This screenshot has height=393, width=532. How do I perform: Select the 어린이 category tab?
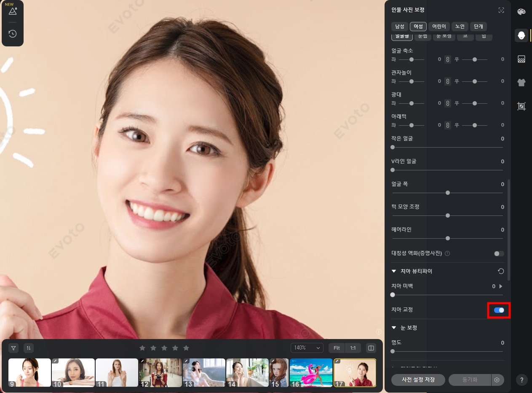coord(439,27)
